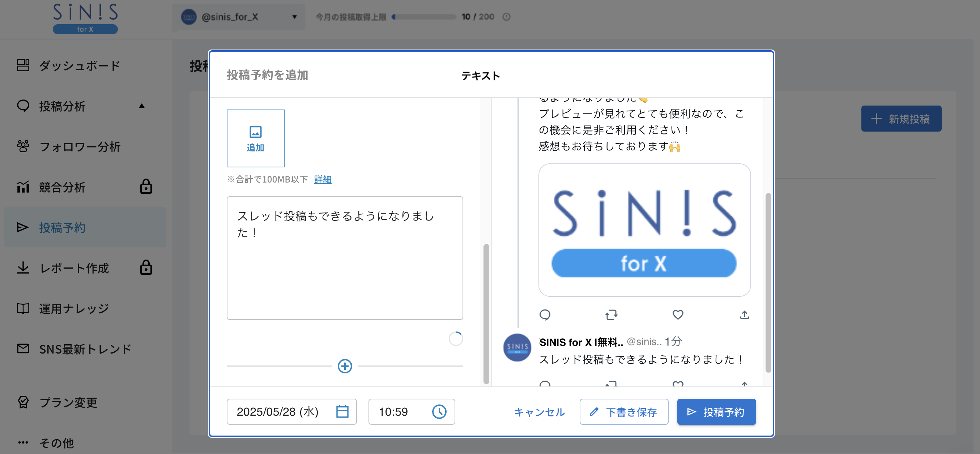Click the blue 投稿予約 submit button
This screenshot has width=980, height=454.
pyautogui.click(x=716, y=412)
